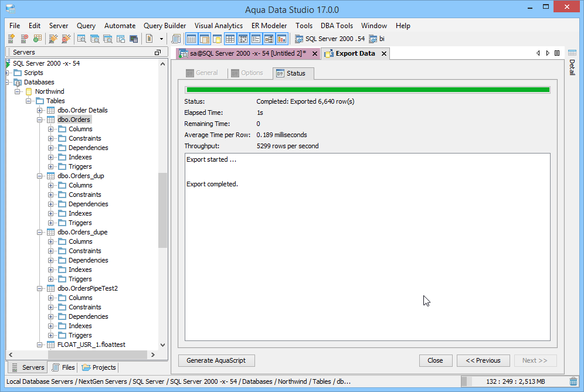Collapse the dbo.Orders_dup table node

[39, 176]
